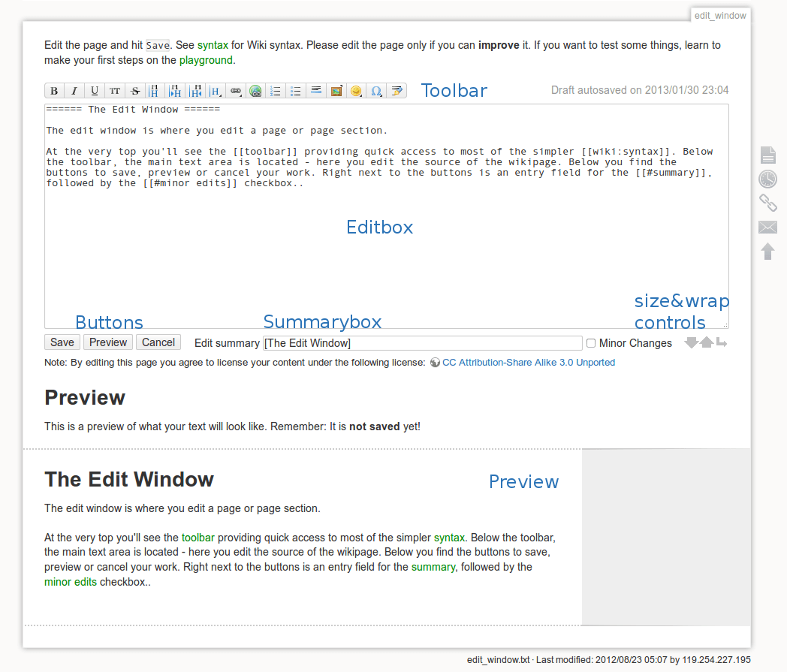Image resolution: width=787 pixels, height=672 pixels.
Task: Toggle bold formatting in the toolbar
Action: pos(54,90)
